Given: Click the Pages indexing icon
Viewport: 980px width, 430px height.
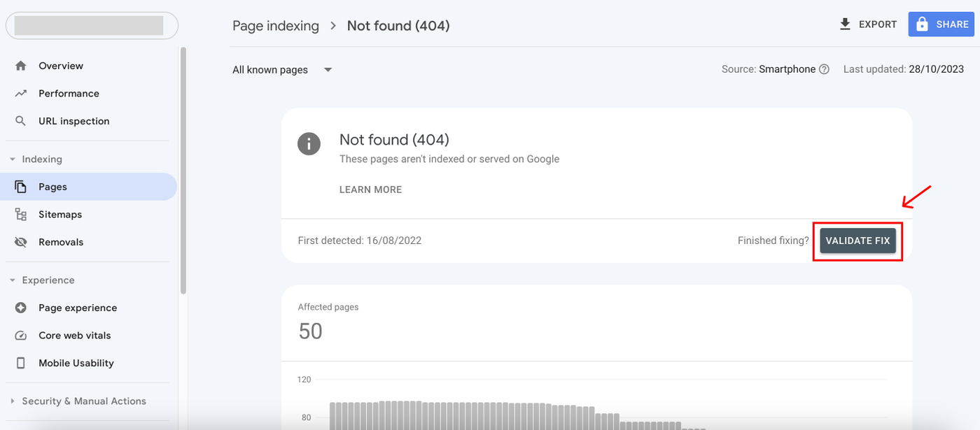Looking at the screenshot, I should point(22,186).
